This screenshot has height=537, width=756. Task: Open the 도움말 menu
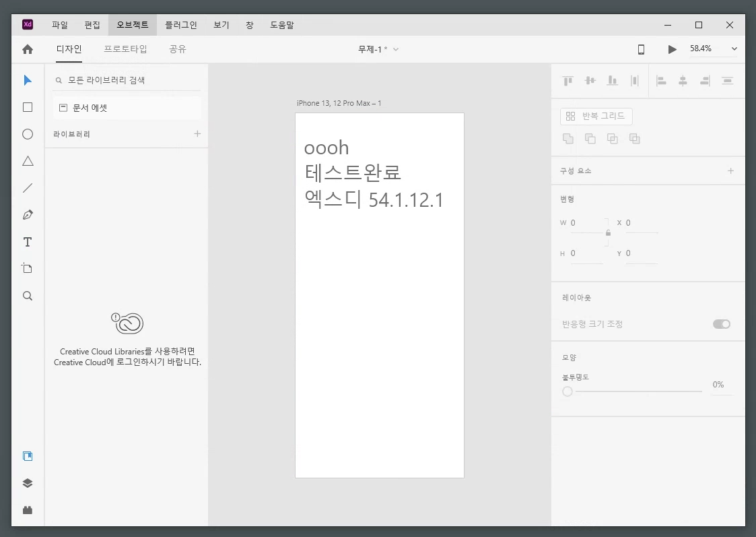[x=282, y=25]
